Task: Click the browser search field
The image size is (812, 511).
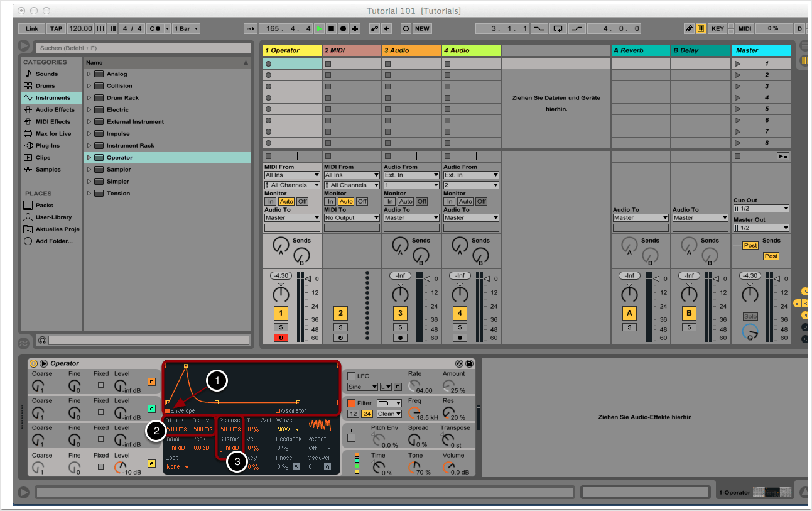Action: [x=144, y=48]
